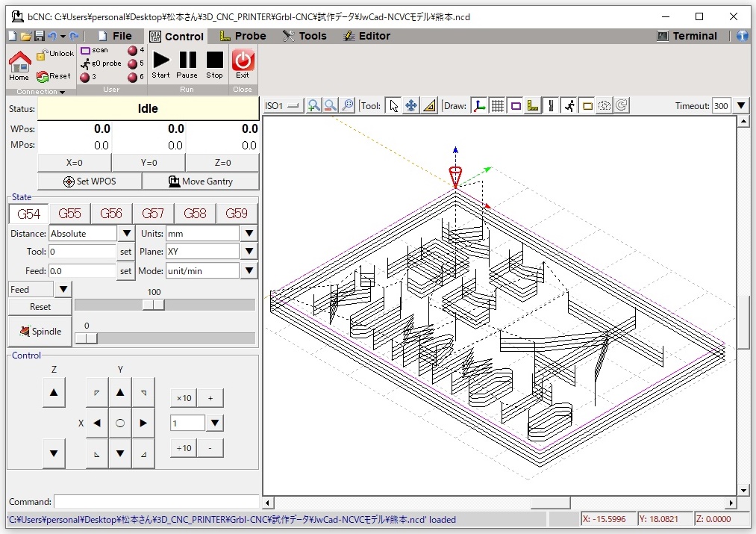Click the zoom in magnifier icon
This screenshot has height=534, width=756.
[x=314, y=106]
